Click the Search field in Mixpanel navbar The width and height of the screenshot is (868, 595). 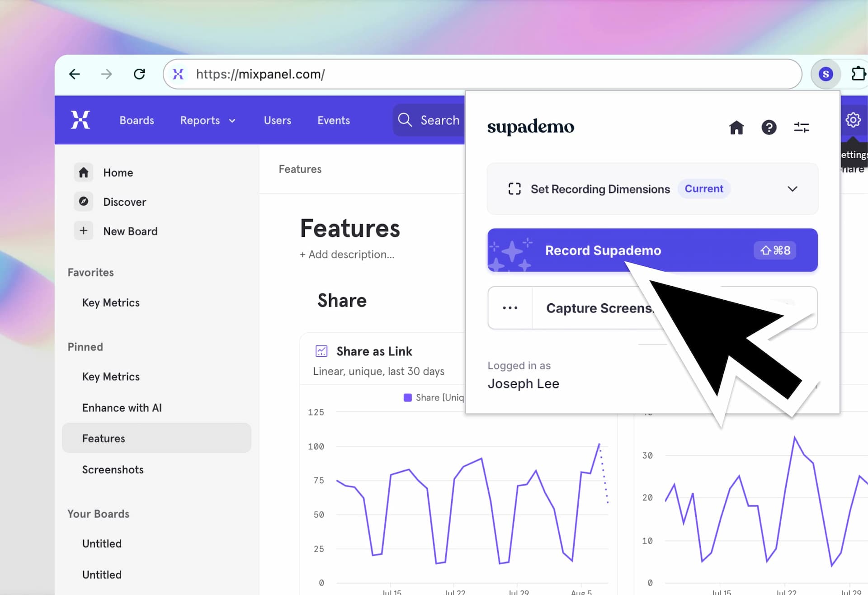(x=429, y=120)
